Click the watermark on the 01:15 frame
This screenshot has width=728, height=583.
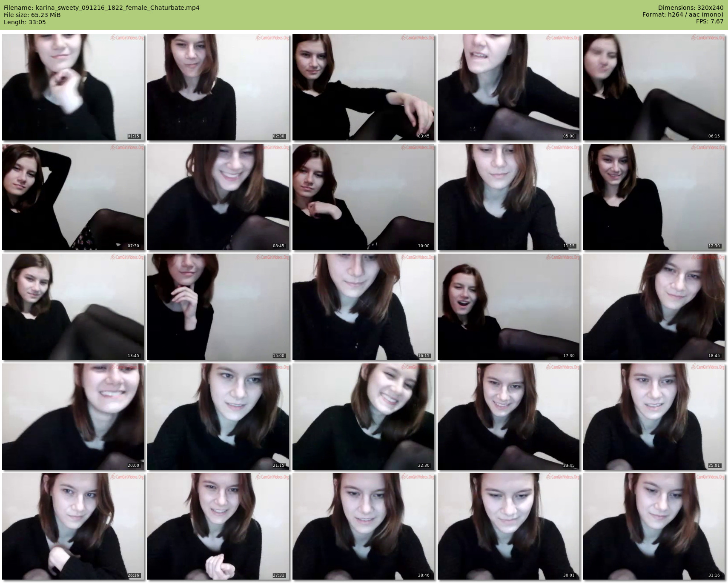(127, 38)
